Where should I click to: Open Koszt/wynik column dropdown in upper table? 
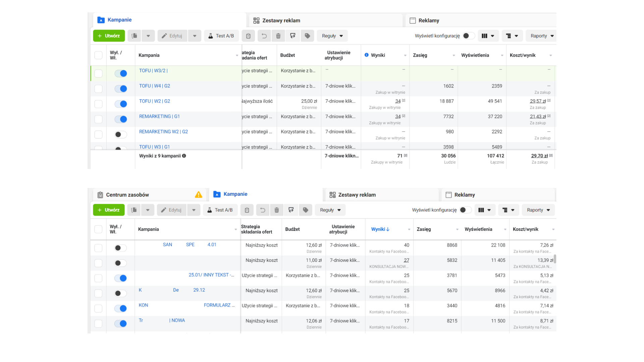click(x=550, y=55)
